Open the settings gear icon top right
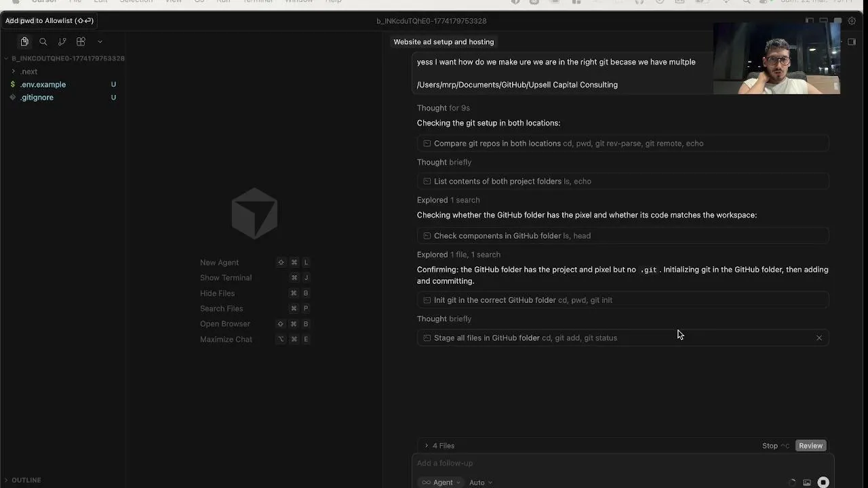 point(852,21)
